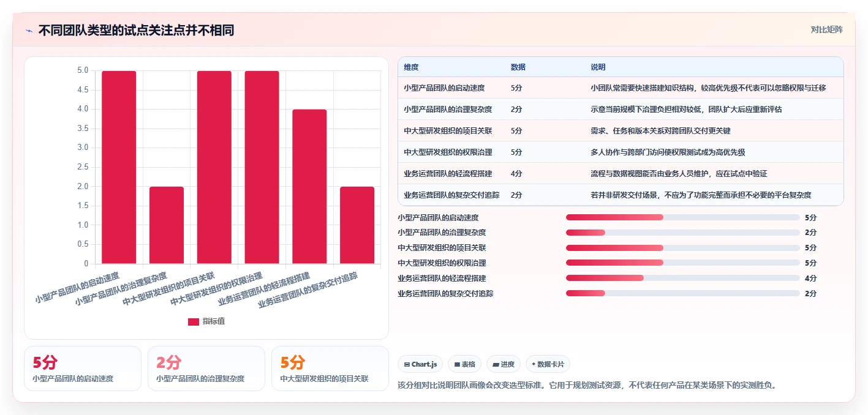Select table cell 小型产品团队的启动速度
The image size is (868, 415).
click(x=444, y=88)
